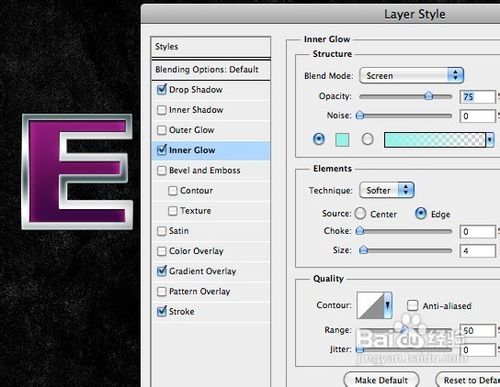Tick the Contour sub-option checkbox
Viewport: 500px width, 387px height.
[173, 191]
